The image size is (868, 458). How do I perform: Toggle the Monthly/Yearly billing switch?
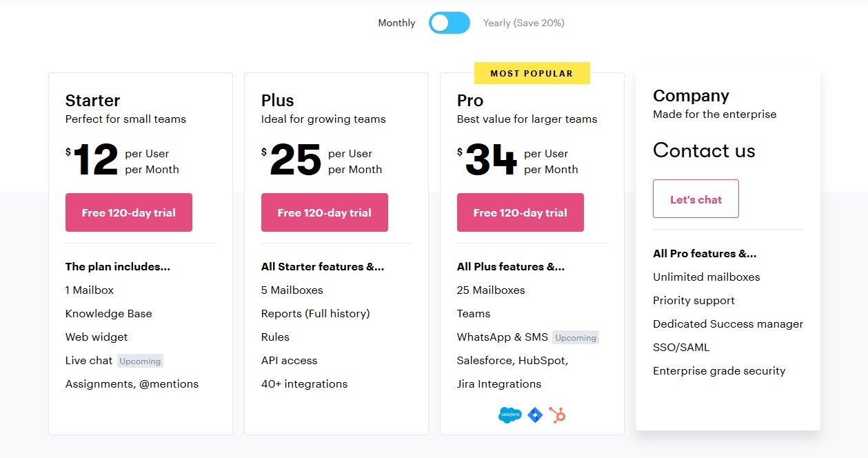(450, 23)
